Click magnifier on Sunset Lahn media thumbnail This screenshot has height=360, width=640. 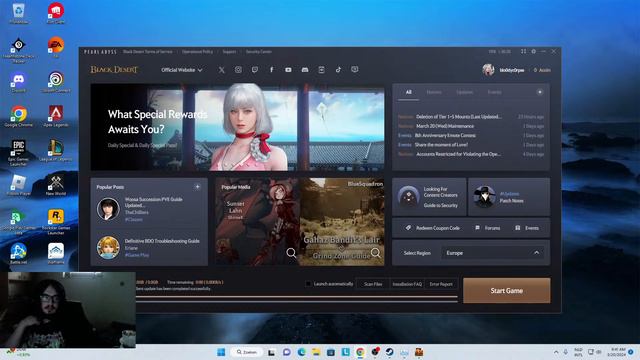click(291, 253)
